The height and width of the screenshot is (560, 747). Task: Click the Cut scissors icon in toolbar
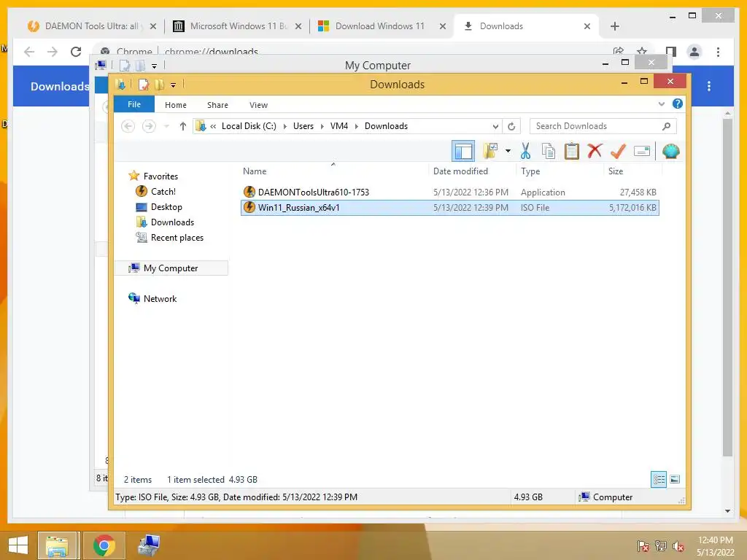[x=525, y=152]
